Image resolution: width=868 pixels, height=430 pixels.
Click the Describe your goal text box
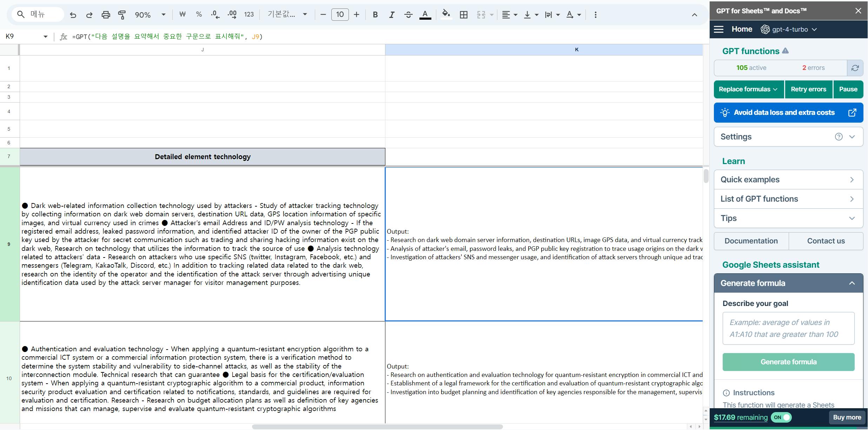pyautogui.click(x=788, y=328)
